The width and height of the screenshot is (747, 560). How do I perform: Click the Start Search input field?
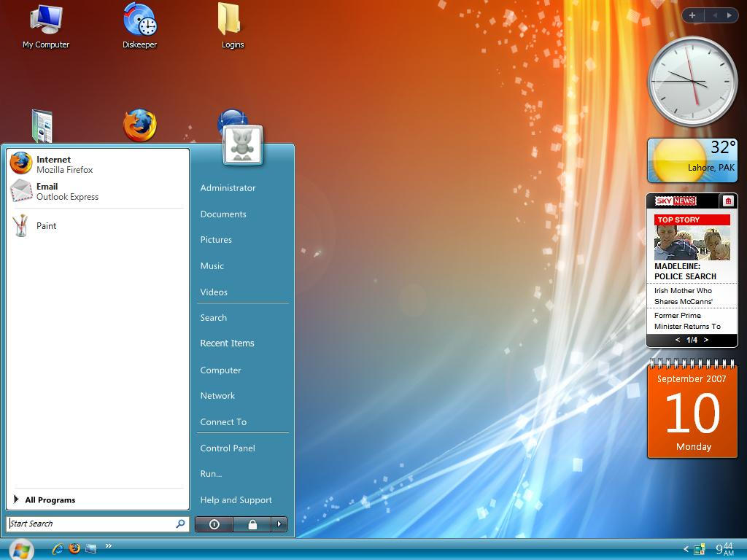88,523
